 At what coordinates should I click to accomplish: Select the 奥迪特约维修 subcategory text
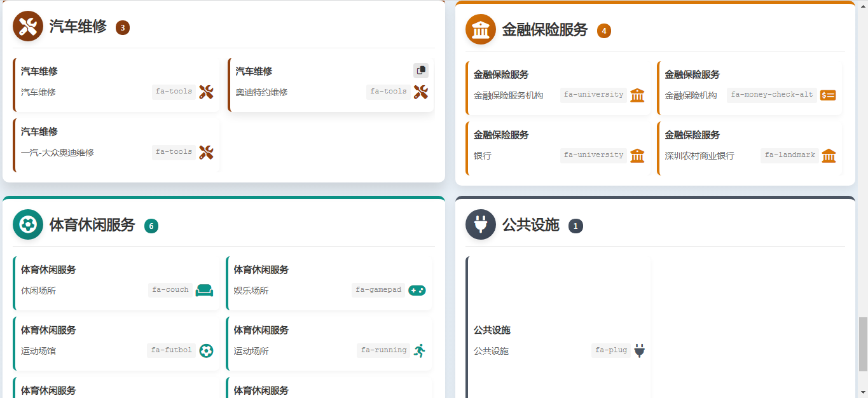(x=262, y=92)
